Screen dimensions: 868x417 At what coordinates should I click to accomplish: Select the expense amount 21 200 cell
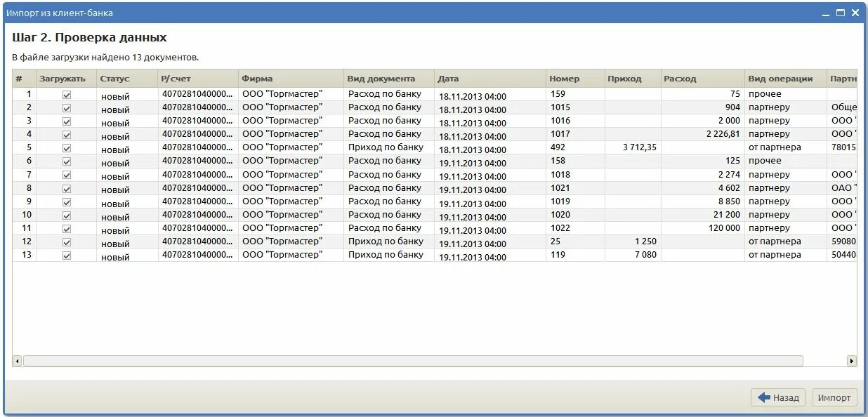coord(703,216)
